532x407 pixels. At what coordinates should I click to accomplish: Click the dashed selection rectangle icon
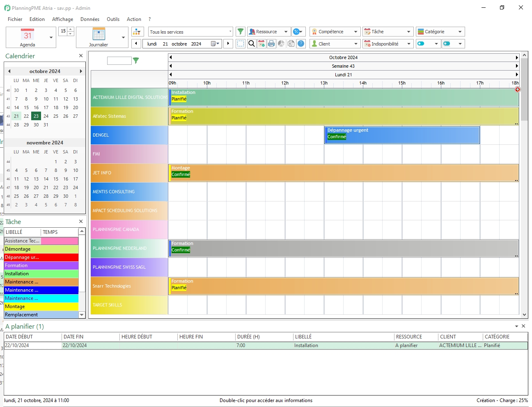point(241,43)
